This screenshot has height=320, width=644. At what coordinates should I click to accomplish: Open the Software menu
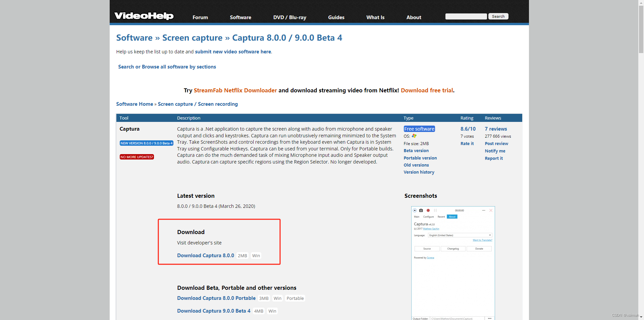coord(240,17)
